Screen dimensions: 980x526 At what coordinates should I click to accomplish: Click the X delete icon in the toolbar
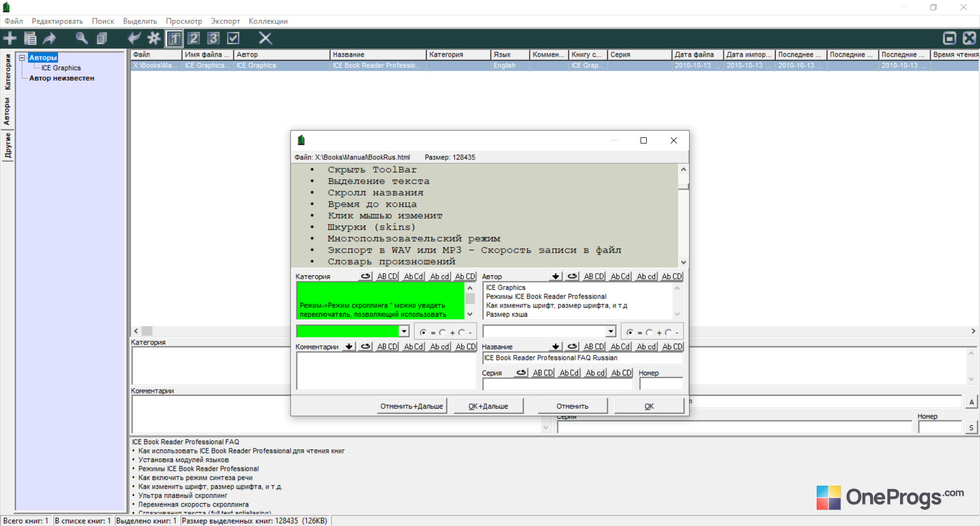pos(265,38)
